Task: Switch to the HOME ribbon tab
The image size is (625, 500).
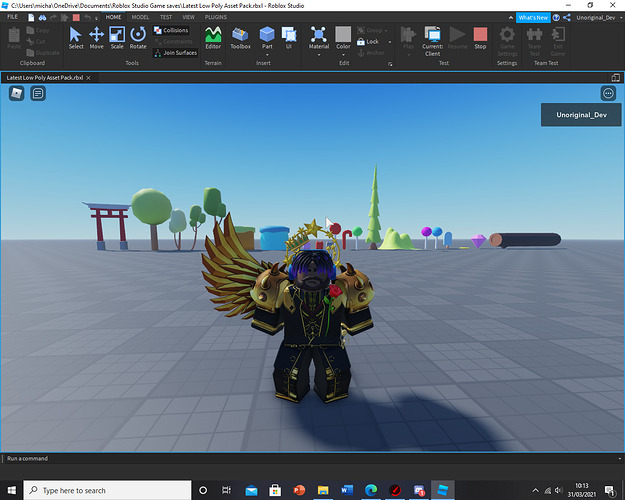Action: 113,17
